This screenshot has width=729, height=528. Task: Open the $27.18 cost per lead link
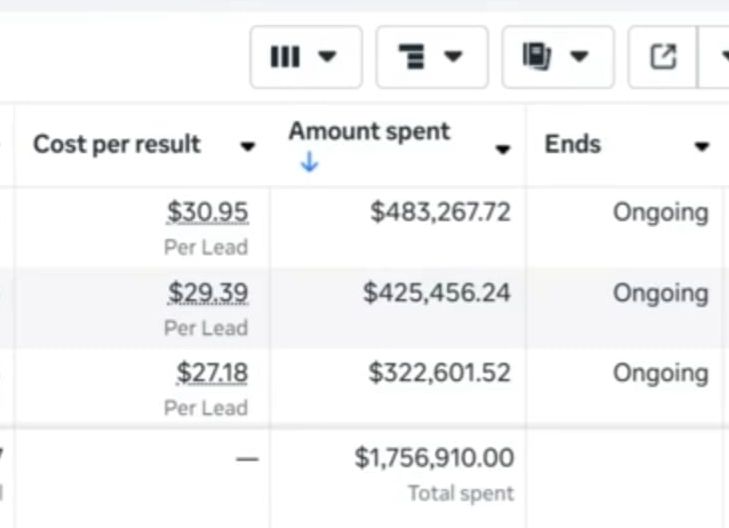tap(212, 373)
